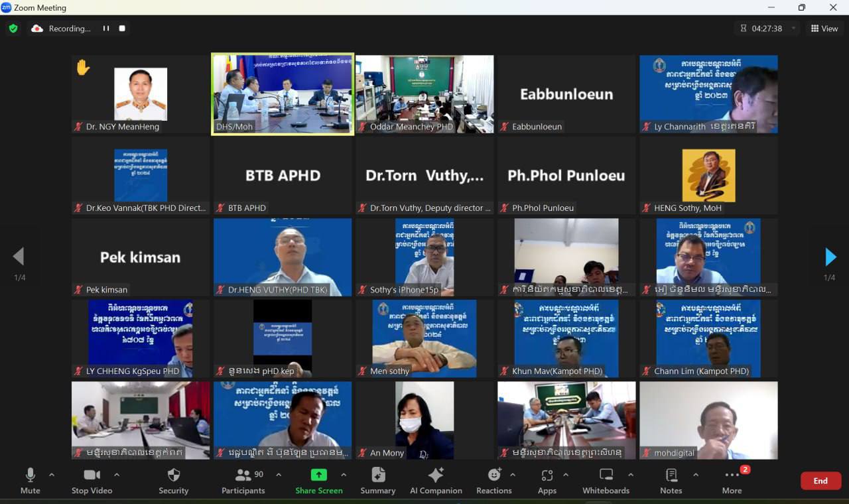Select Khun Mav(Kampot PHD) video tile
This screenshot has width=849, height=504.
pos(566,339)
